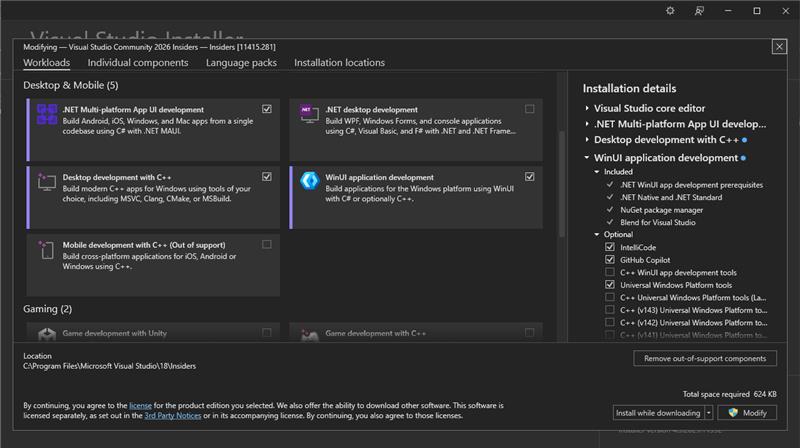Enable C++ Universal Windows Platform tools (La... checkbox

[x=610, y=297]
